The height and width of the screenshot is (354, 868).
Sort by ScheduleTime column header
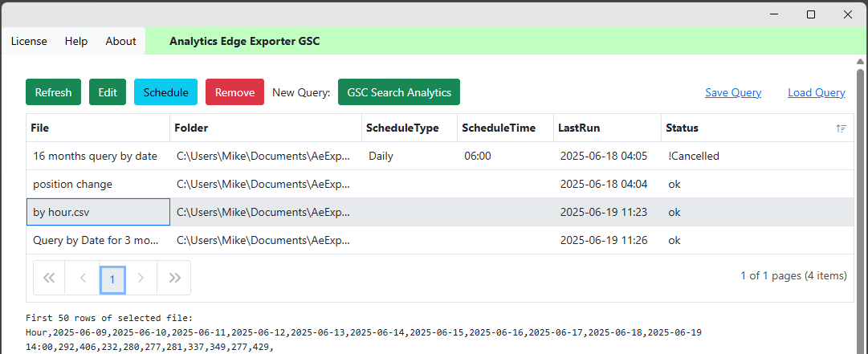pos(505,128)
